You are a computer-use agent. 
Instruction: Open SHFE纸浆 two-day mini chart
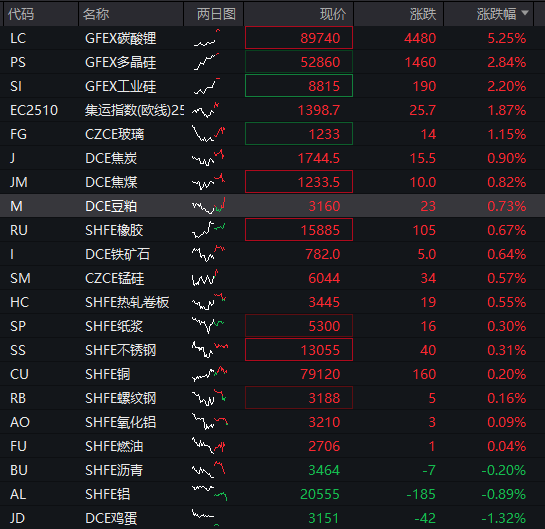point(208,326)
